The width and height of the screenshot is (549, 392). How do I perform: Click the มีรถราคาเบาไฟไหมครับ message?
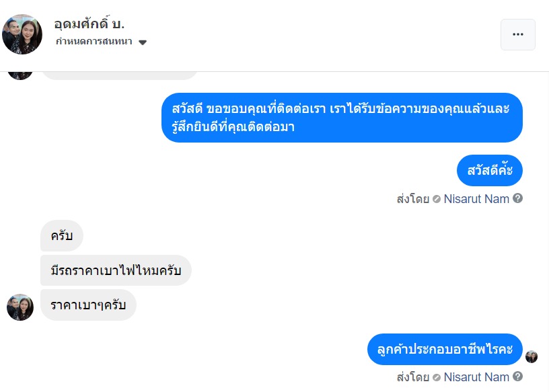click(116, 271)
